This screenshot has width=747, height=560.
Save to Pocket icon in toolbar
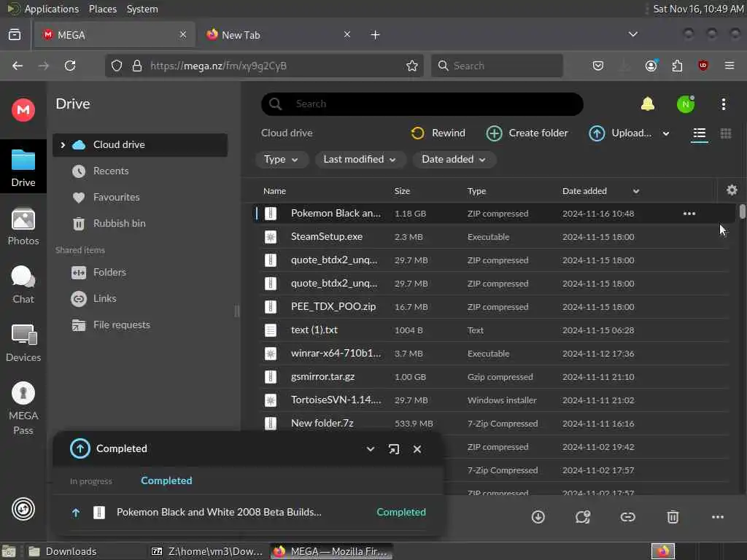(598, 66)
